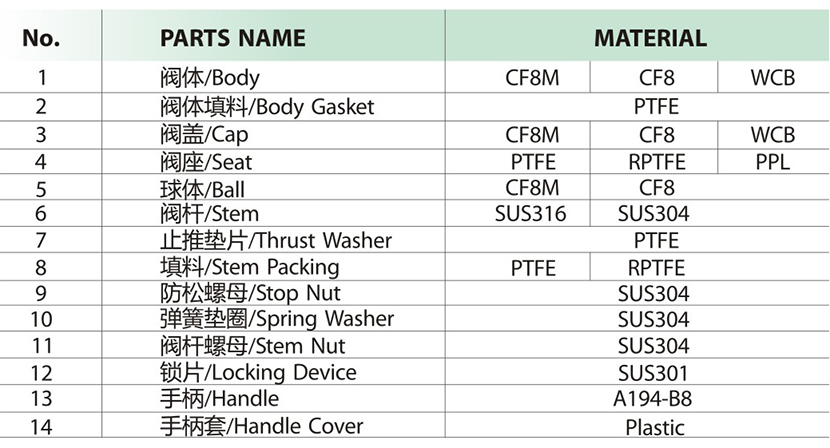This screenshot has width=830, height=448.
Task: Select the Stop Nut parts name cell
Action: tap(250, 293)
